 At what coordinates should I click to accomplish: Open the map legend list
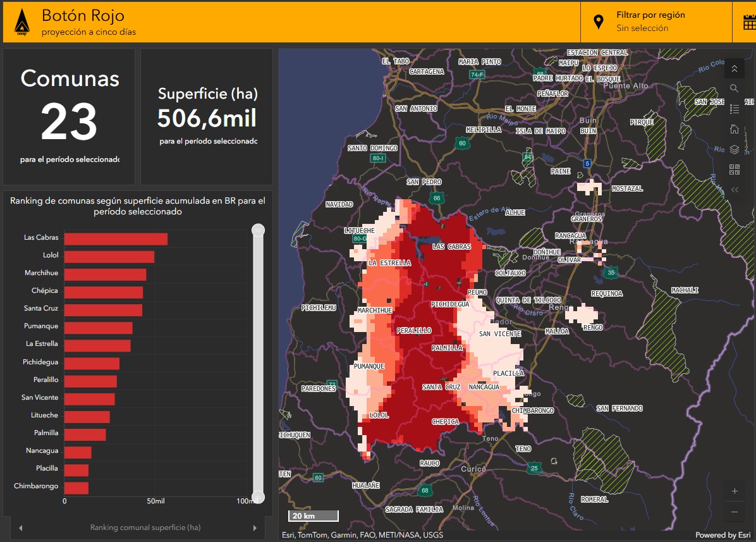point(734,109)
